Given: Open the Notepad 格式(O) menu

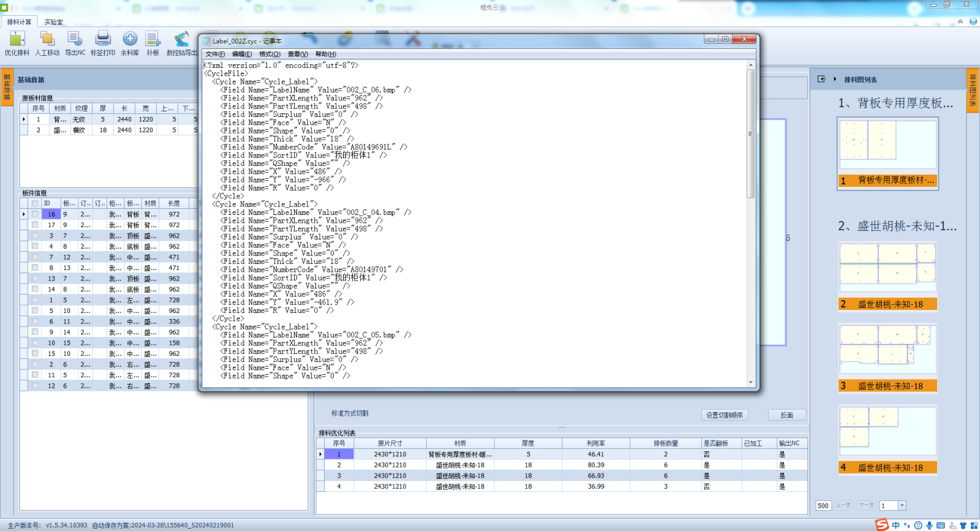Looking at the screenshot, I should pos(269,54).
